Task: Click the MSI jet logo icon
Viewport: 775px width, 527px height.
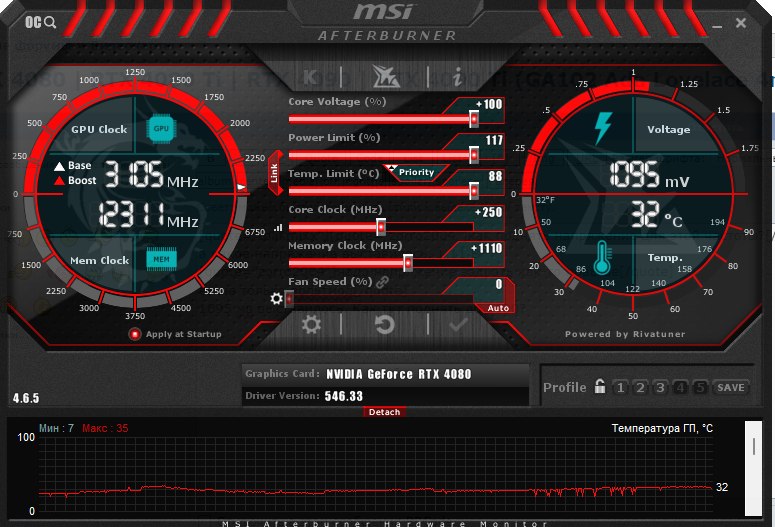Action: coord(386,77)
